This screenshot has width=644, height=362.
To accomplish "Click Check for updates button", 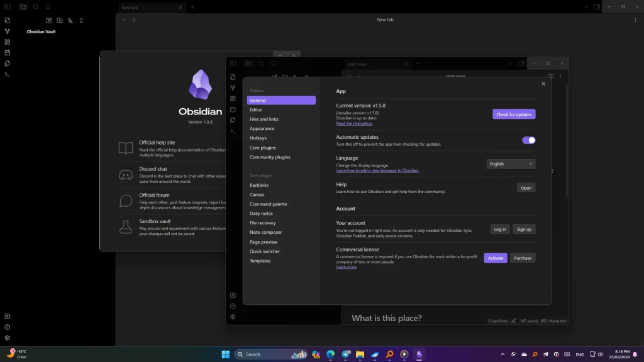I will 514,114.
